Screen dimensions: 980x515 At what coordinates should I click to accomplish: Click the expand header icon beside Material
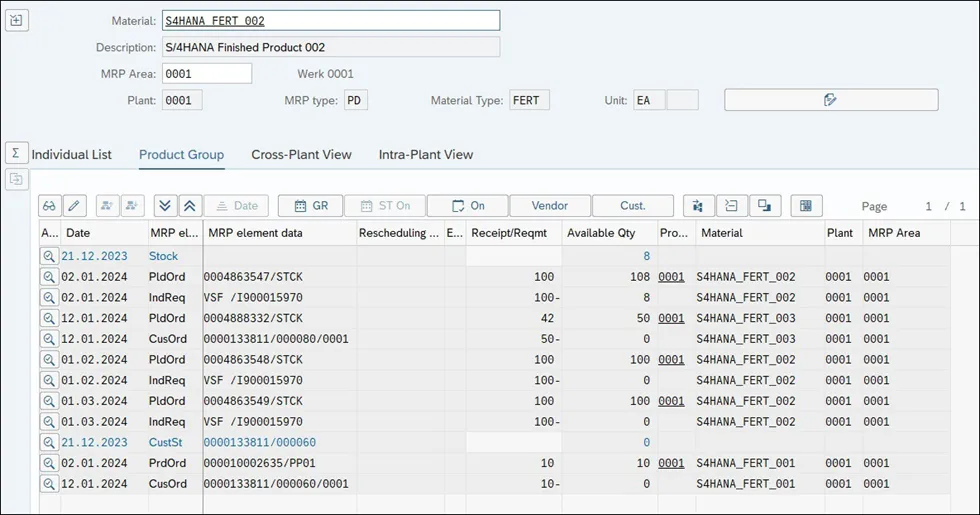(x=16, y=21)
